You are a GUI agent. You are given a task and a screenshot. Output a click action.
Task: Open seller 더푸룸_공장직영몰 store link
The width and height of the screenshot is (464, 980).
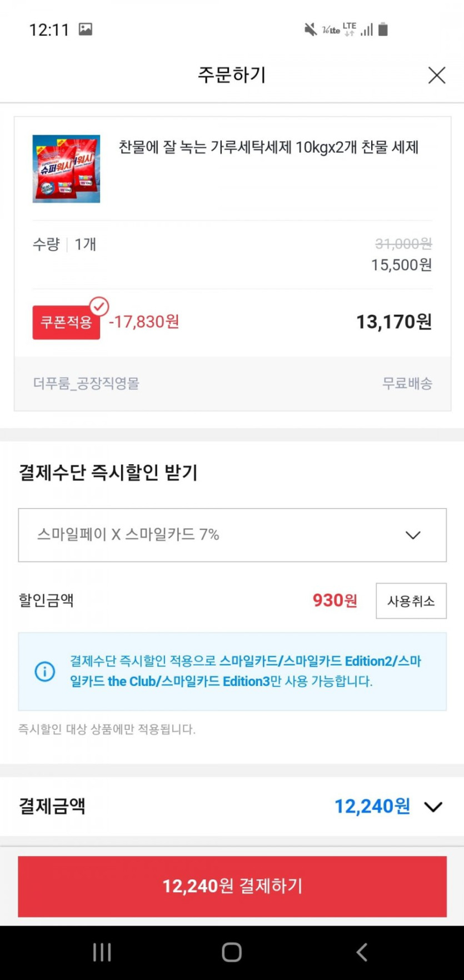[86, 384]
